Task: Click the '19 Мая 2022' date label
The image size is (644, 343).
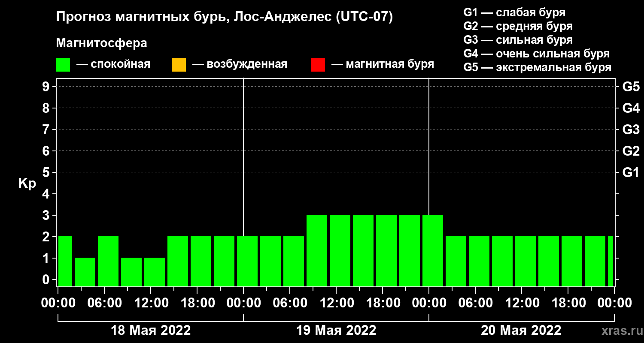Action: point(336,331)
